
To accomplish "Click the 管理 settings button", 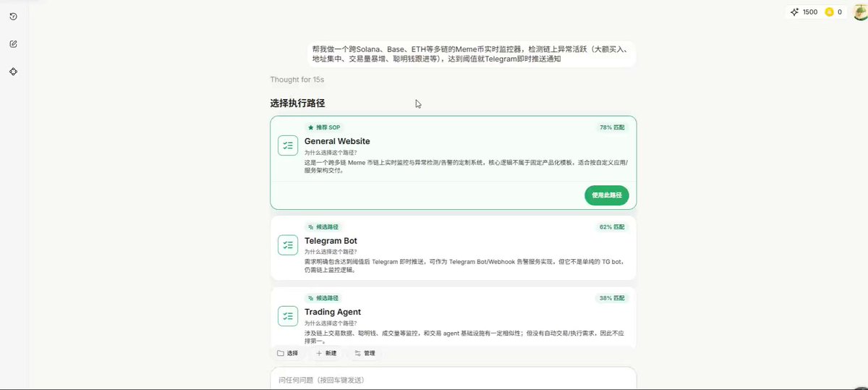I will coord(365,353).
